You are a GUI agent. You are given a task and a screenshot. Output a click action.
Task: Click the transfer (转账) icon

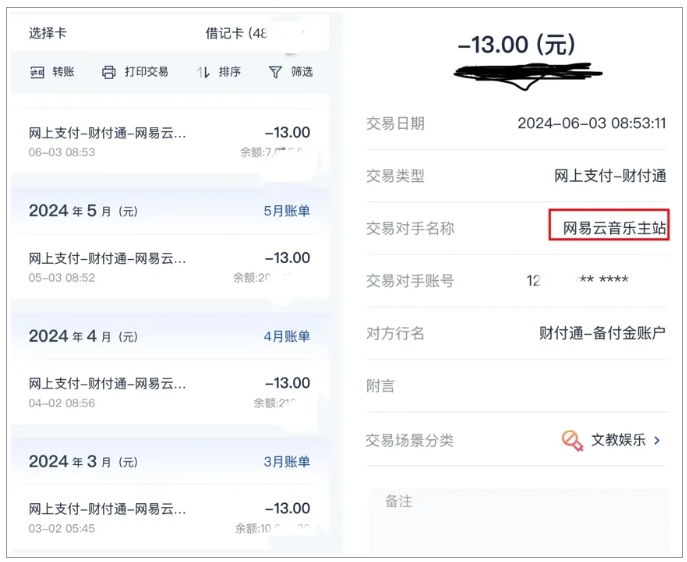(x=37, y=72)
